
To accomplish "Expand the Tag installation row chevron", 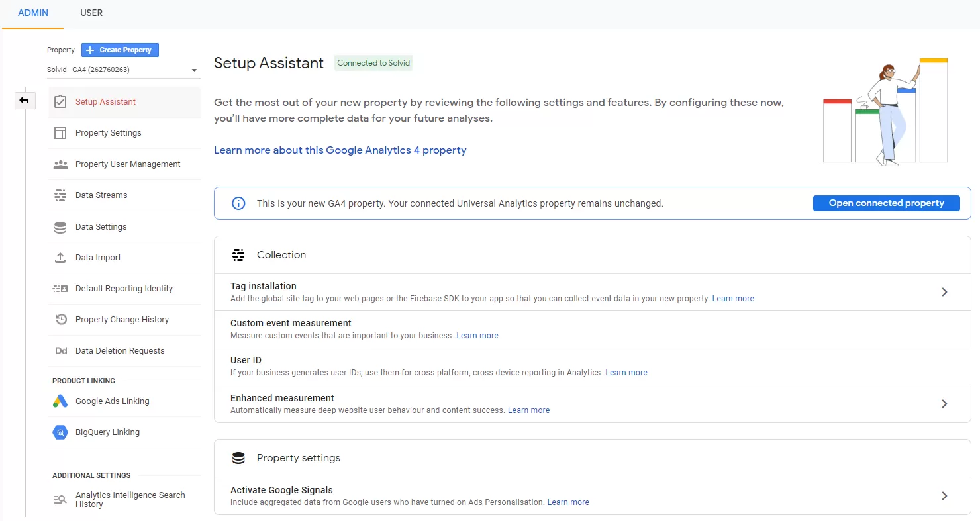I will click(945, 292).
